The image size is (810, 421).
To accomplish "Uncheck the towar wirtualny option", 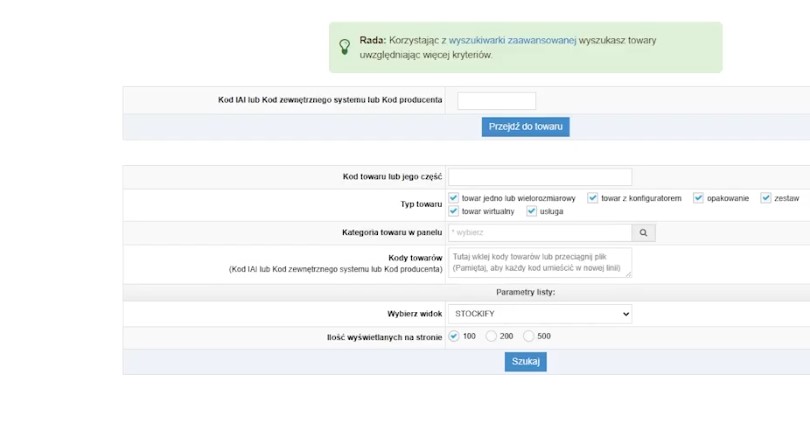I will coord(454,211).
